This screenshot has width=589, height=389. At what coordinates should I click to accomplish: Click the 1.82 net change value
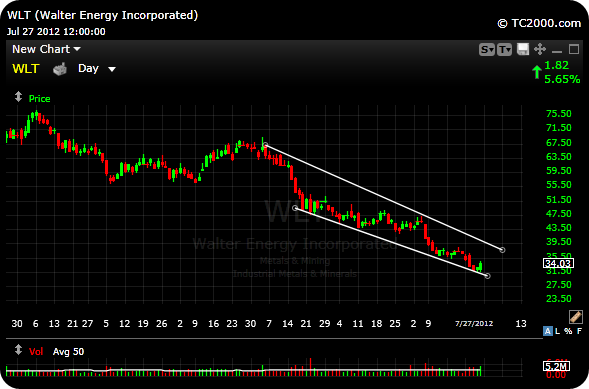[x=556, y=65]
